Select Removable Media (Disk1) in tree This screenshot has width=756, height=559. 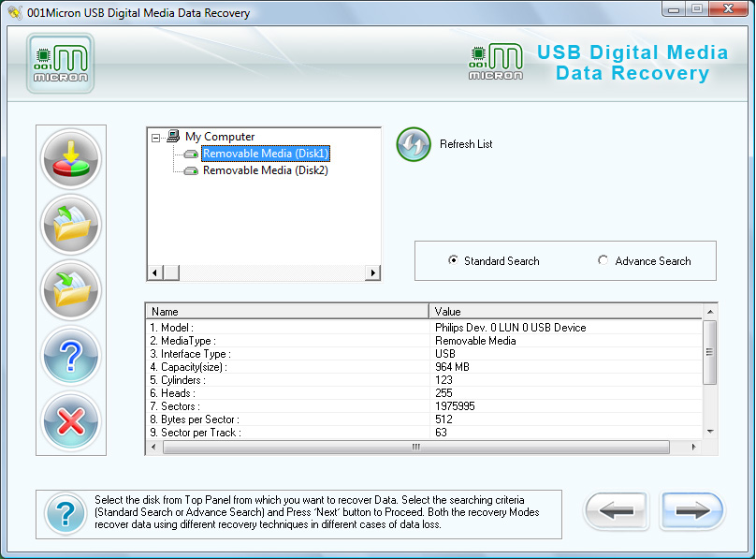265,154
